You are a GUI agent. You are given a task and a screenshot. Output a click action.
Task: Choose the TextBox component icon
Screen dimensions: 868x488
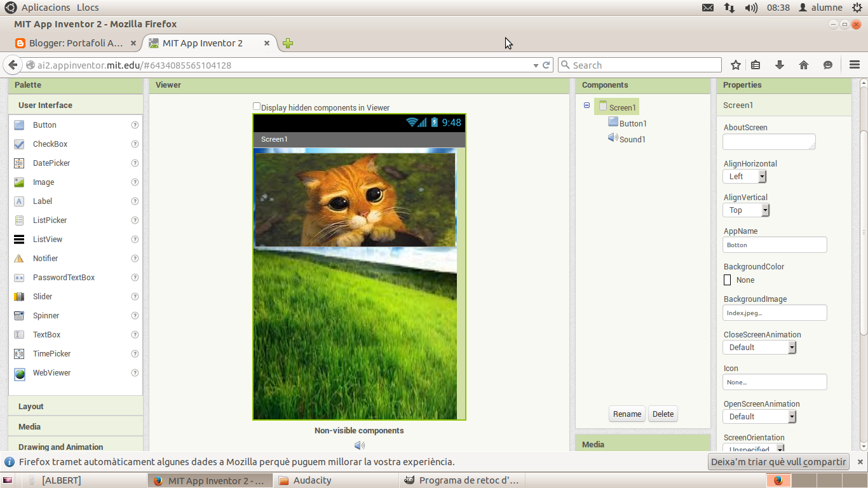click(19, 335)
